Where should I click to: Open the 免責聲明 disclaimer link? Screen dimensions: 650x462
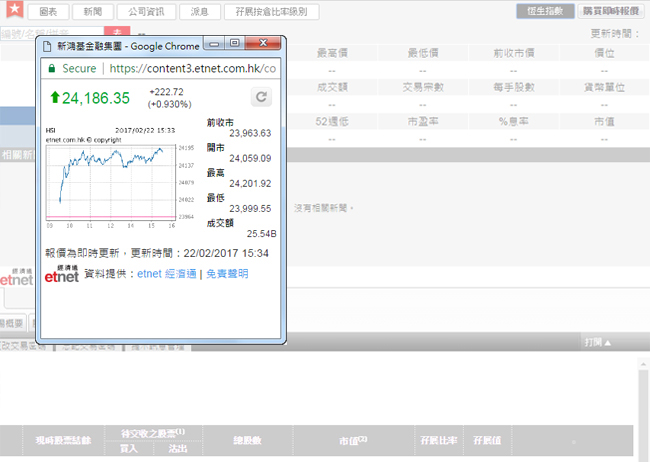[227, 274]
